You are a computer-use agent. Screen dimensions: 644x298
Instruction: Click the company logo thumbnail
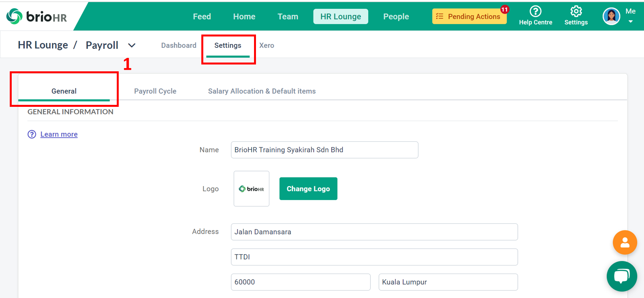coord(251,189)
